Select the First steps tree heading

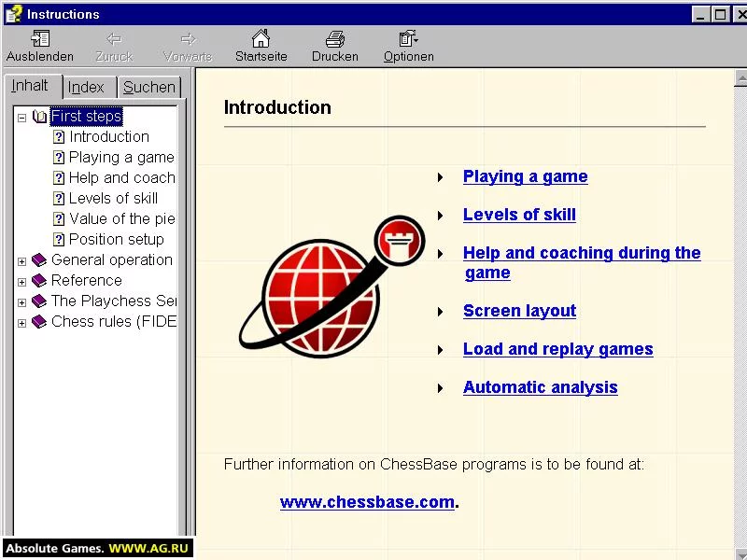click(86, 116)
